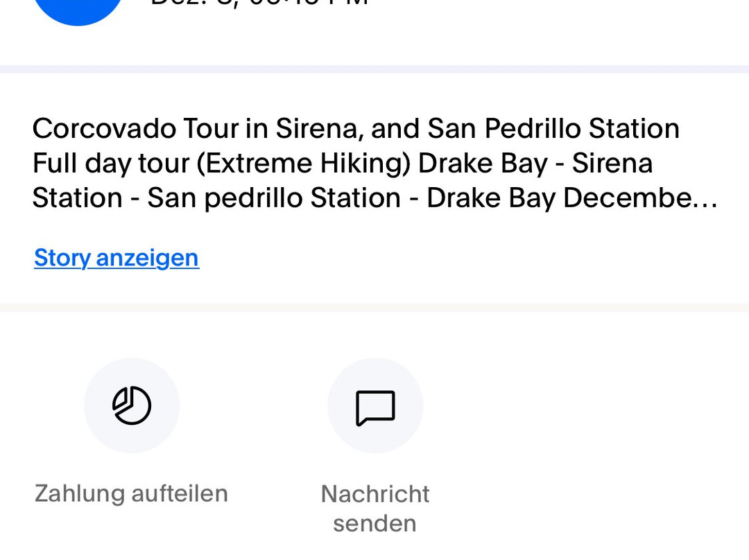Viewport: 749px width, 560px height.
Task: Click the word 'Nachricht' below the chat icon
Action: (x=375, y=494)
